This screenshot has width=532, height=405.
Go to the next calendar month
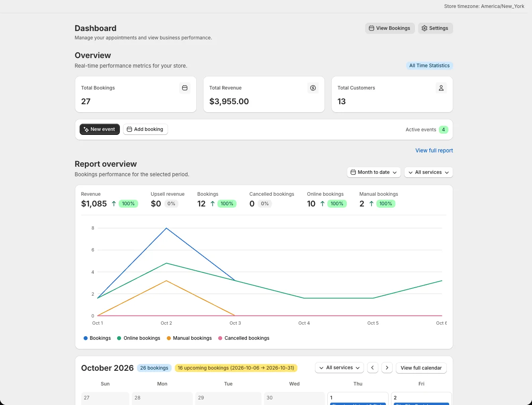(387, 368)
